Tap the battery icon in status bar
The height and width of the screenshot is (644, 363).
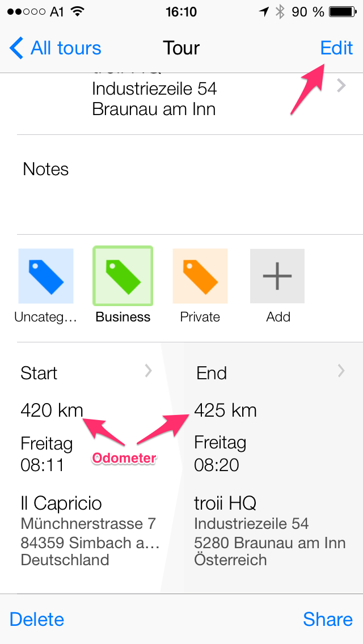(343, 12)
